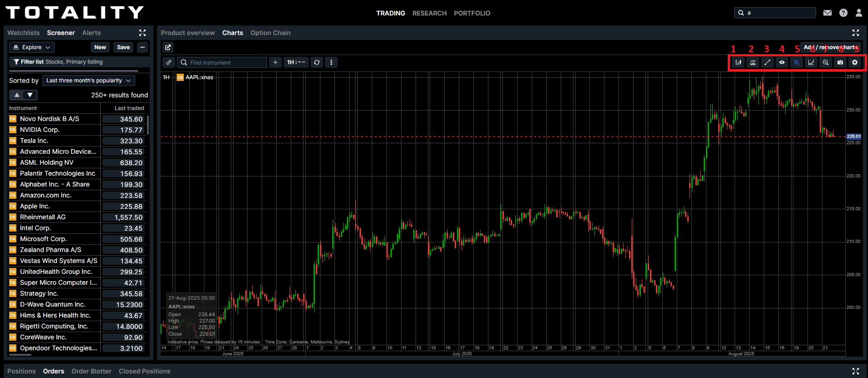Open the help question mark icon
The image size is (868, 378).
(843, 13)
